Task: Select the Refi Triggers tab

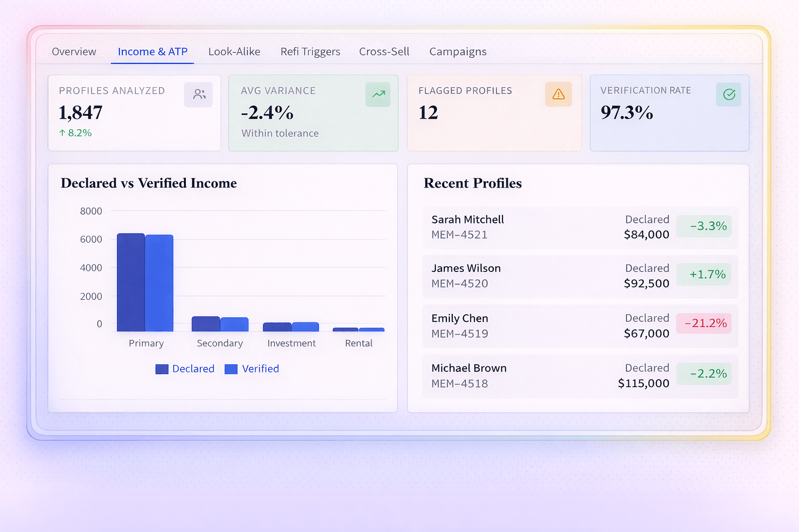Action: 310,51
